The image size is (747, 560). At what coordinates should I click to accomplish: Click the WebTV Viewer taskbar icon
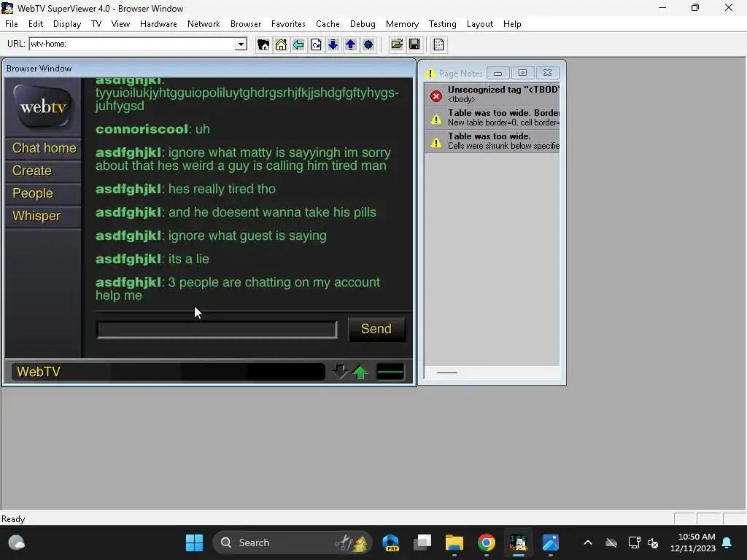click(x=519, y=542)
